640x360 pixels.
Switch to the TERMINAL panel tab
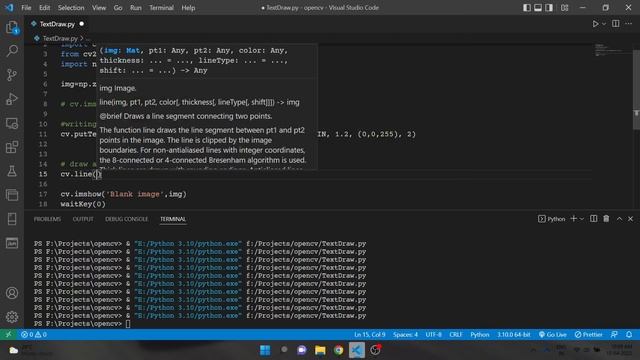(x=173, y=219)
